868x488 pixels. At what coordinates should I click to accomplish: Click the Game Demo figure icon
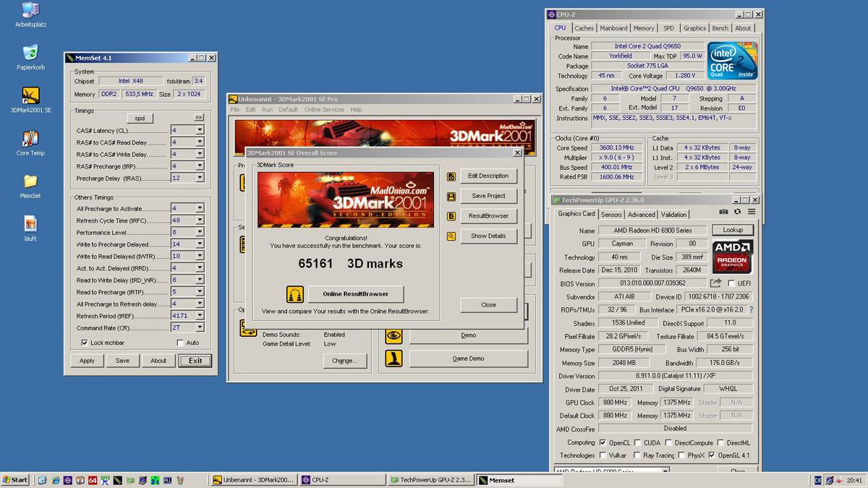pos(393,359)
